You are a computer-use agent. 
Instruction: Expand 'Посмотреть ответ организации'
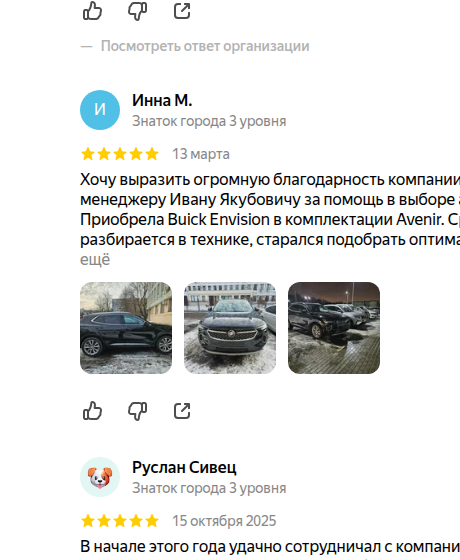click(205, 46)
